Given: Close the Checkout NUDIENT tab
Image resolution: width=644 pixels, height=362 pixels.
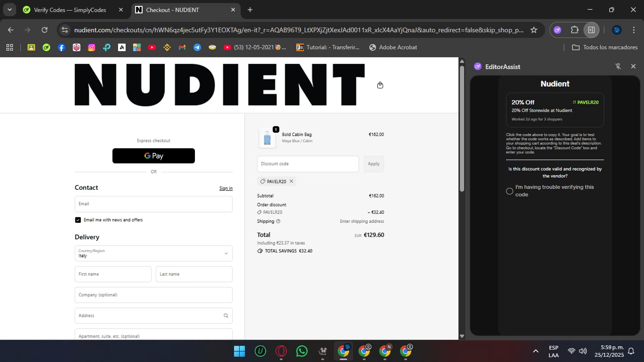Looking at the screenshot, I should 233,10.
